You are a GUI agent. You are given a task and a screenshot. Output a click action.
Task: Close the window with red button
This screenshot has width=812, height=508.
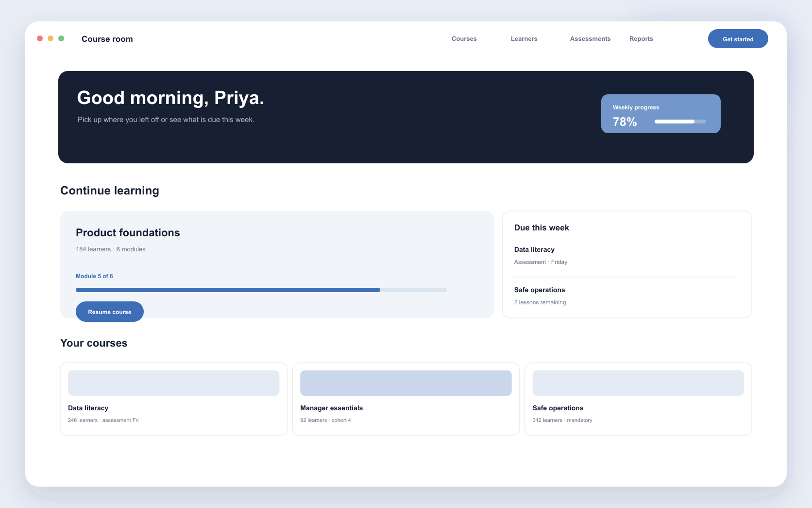pos(40,38)
